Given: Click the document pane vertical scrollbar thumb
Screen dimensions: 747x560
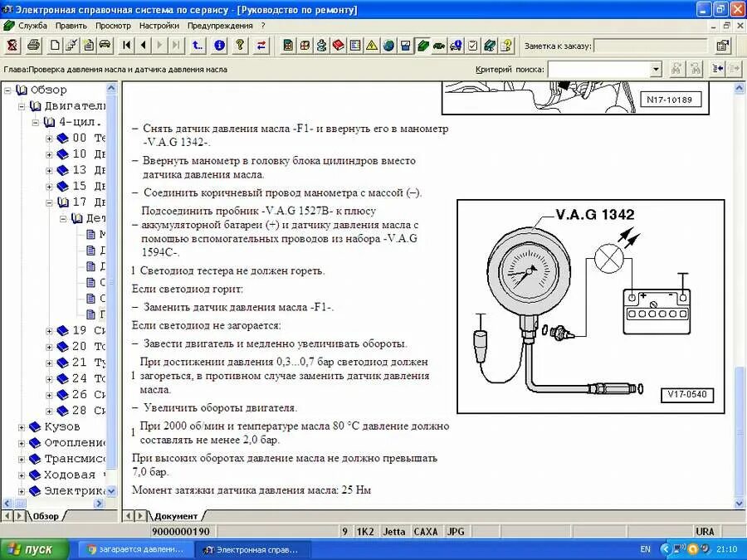Looking at the screenshot, I should (740, 432).
